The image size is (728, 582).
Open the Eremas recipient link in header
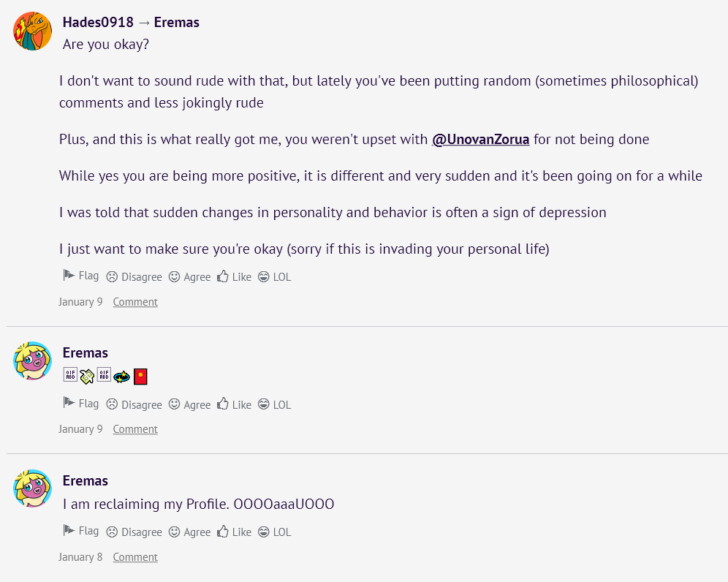click(176, 22)
